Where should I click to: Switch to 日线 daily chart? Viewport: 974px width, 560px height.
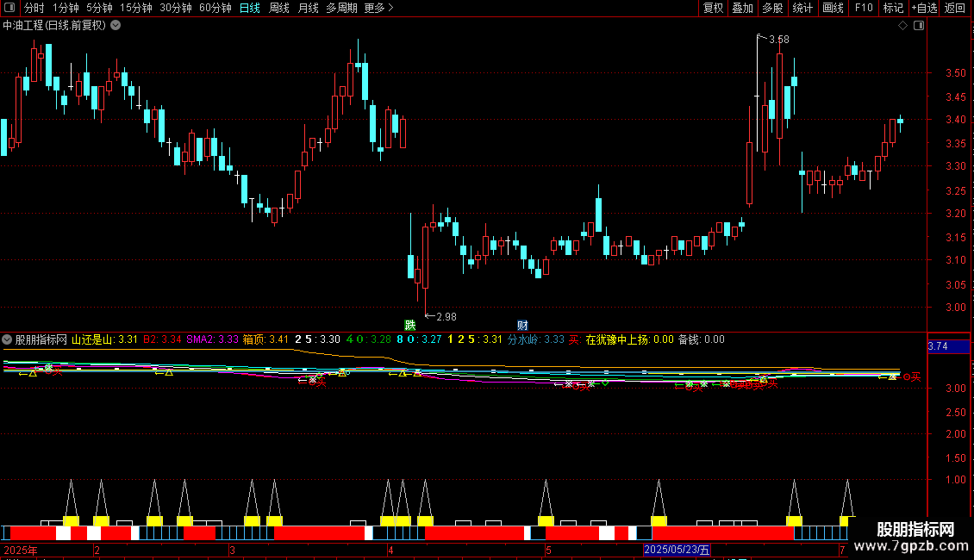250,8
